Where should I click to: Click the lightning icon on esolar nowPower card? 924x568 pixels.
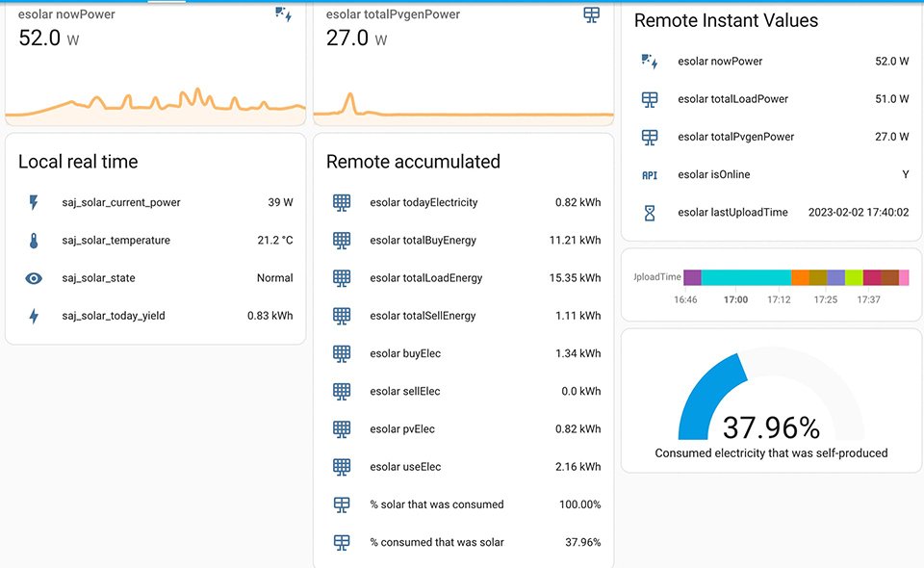coord(281,13)
